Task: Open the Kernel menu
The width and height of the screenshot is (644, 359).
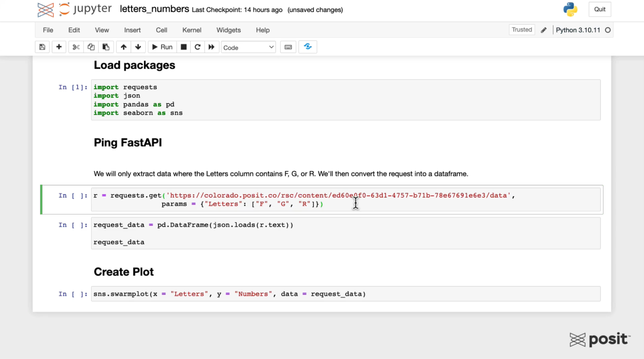Action: tap(192, 30)
